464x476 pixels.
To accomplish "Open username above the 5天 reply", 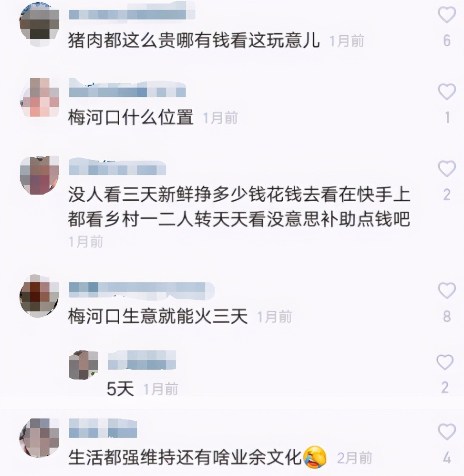I will tap(142, 360).
